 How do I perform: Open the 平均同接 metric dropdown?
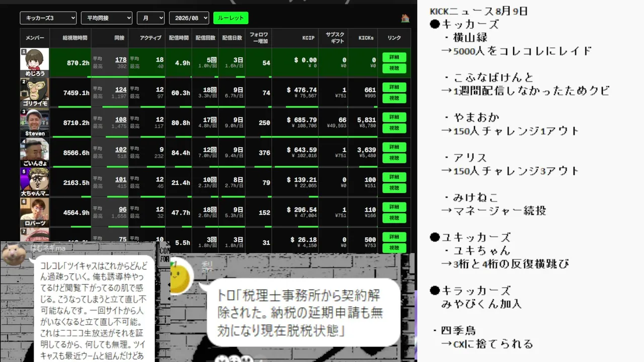[107, 18]
